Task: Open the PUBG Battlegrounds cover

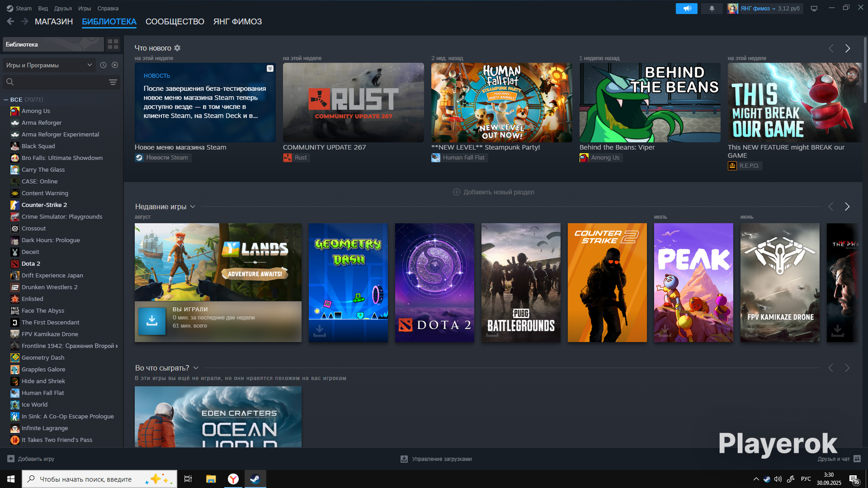Action: (521, 283)
